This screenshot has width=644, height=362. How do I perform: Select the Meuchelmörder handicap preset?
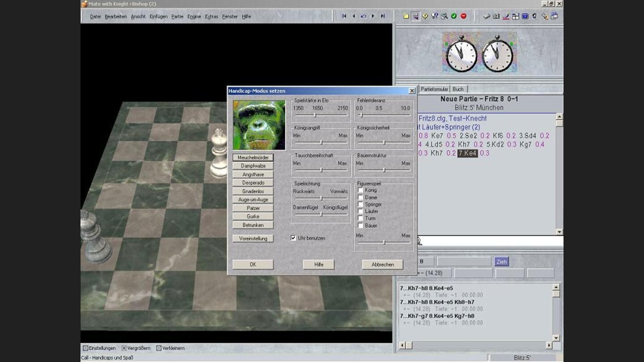253,157
